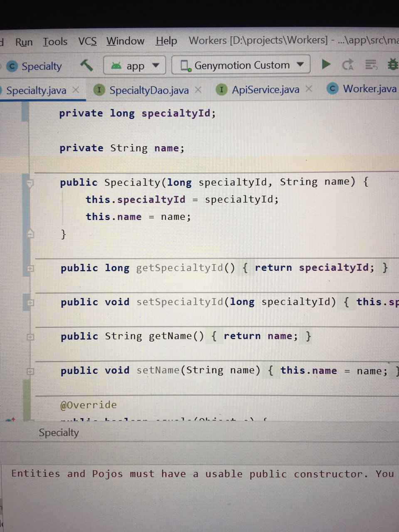
Task: Open the VCS menu
Action: pyautogui.click(x=87, y=41)
